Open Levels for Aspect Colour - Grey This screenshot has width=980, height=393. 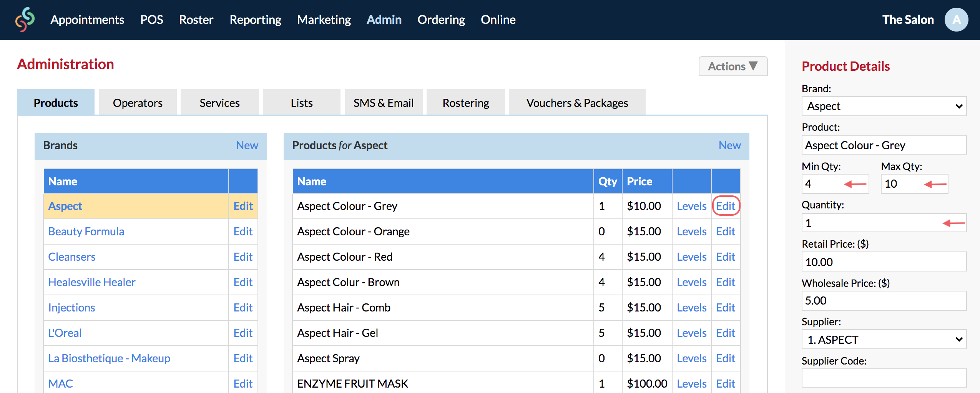tap(691, 206)
